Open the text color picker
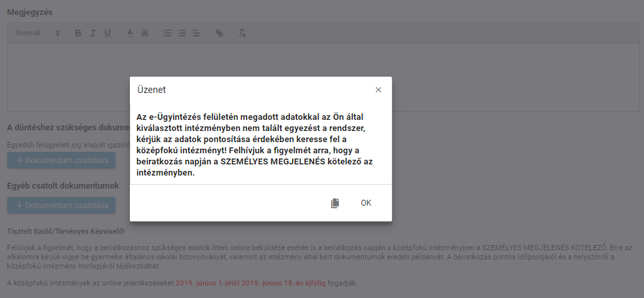This screenshot has width=644, height=298. pyautogui.click(x=130, y=33)
